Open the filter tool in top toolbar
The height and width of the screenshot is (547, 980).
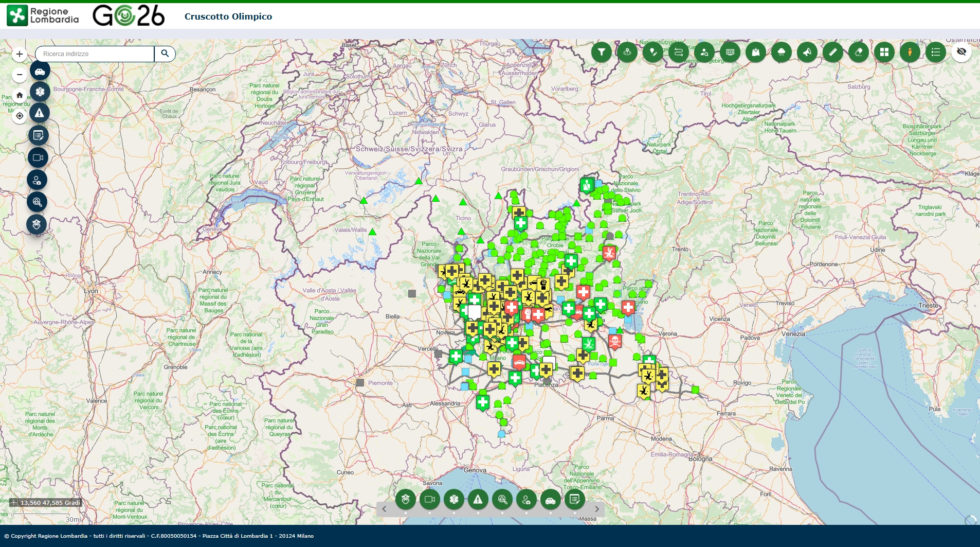tap(601, 52)
